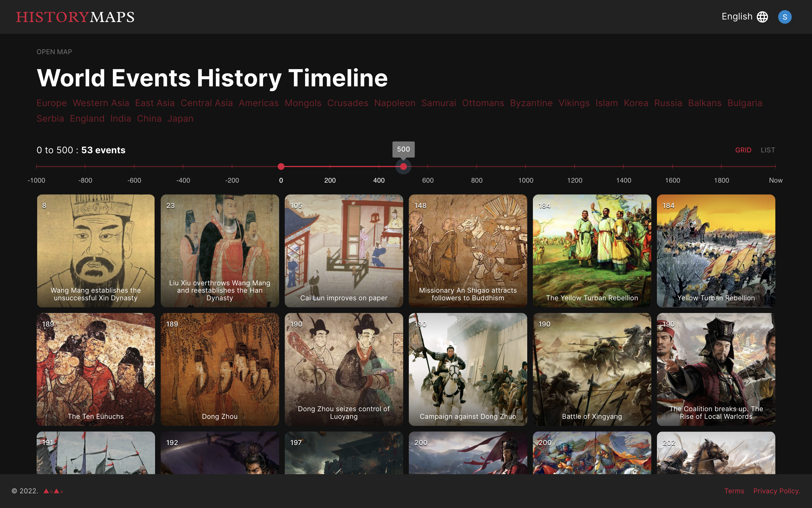Filter by India
This screenshot has width=812, height=508.
tap(121, 119)
